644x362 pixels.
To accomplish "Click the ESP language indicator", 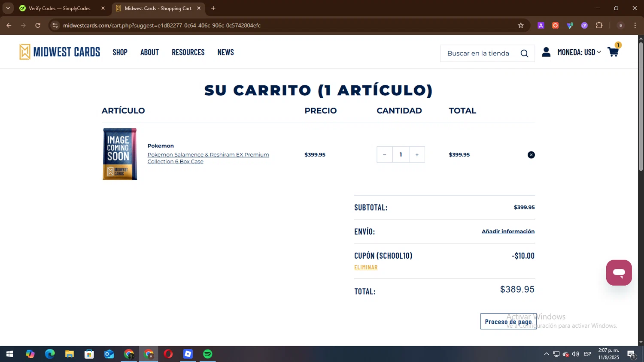I will tap(587, 354).
